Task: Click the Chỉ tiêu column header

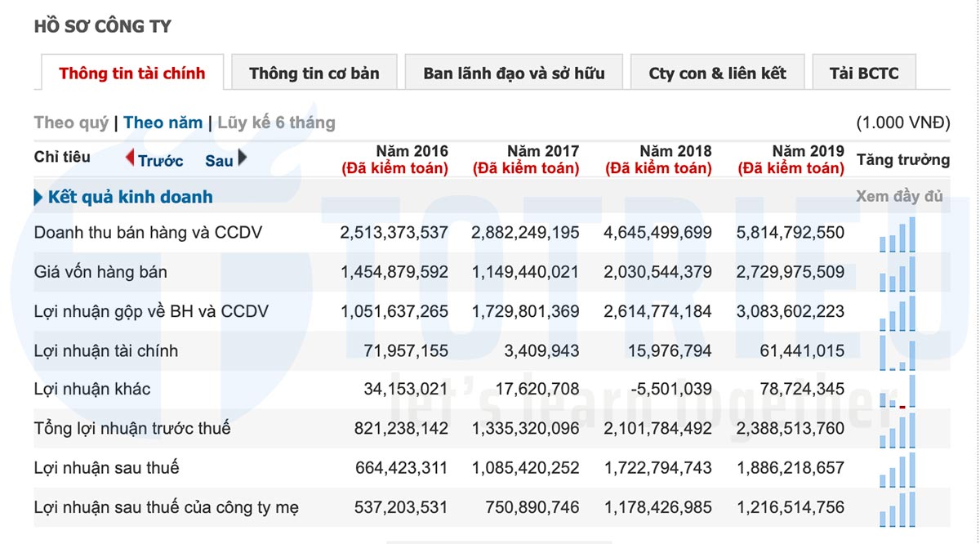Action: pyautogui.click(x=62, y=157)
